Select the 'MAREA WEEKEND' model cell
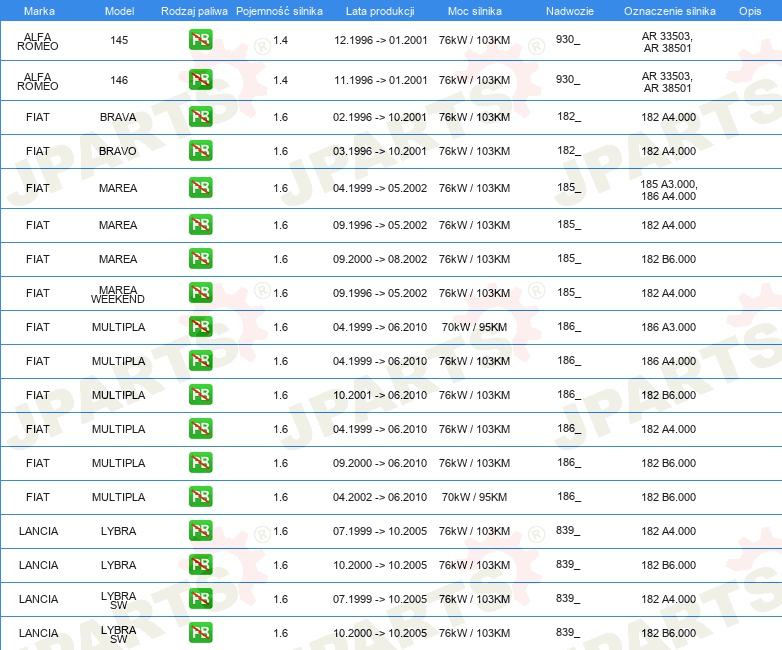 (x=118, y=294)
